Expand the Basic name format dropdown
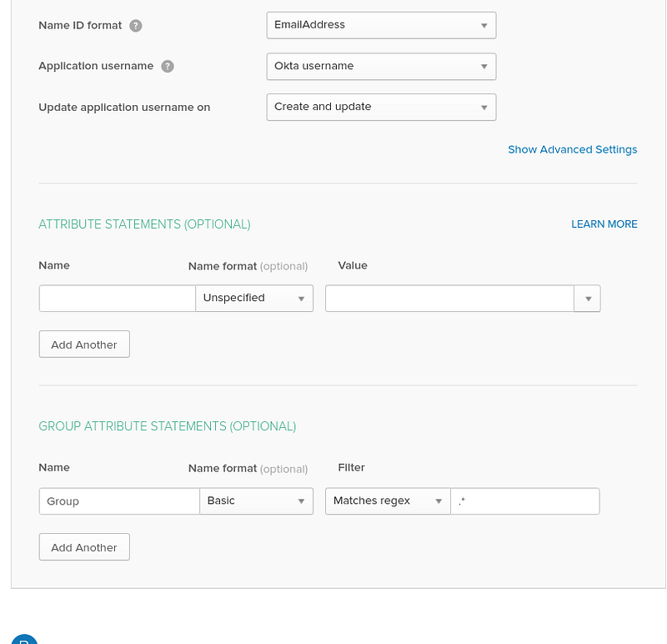667x644 pixels. point(257,501)
